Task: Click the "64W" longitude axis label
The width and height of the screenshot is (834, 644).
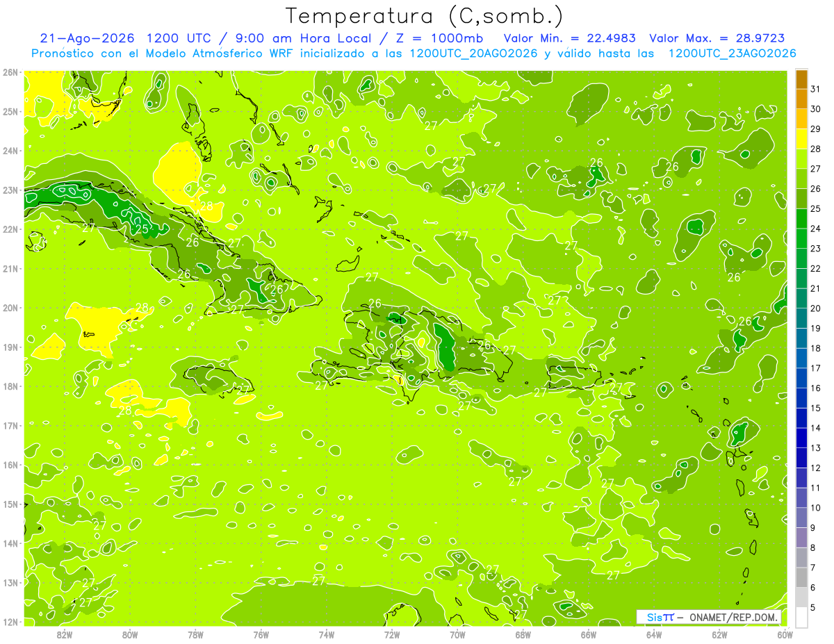Action: (x=653, y=634)
